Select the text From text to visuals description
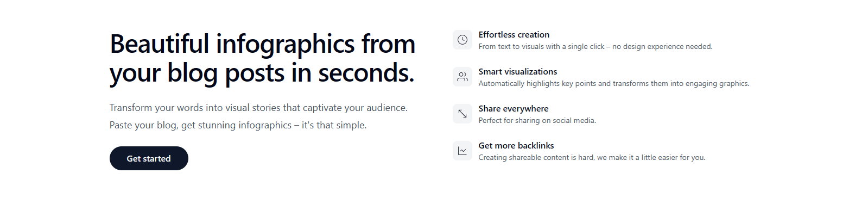 (x=595, y=47)
